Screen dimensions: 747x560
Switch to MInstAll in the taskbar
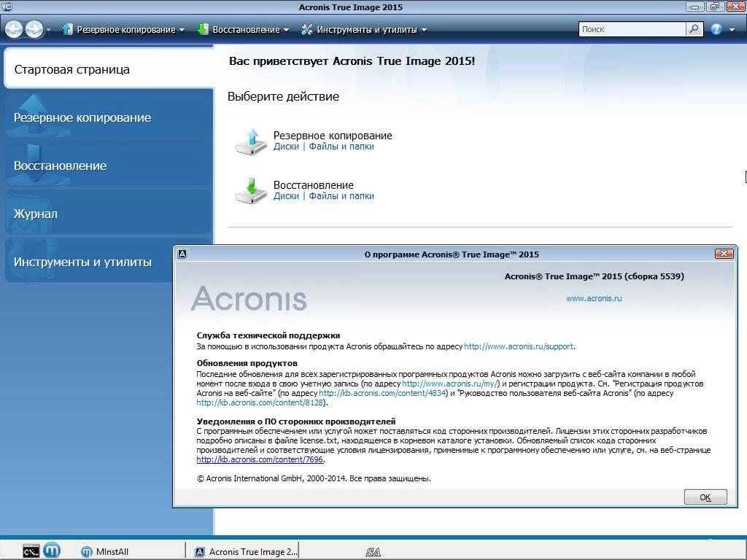click(131, 551)
